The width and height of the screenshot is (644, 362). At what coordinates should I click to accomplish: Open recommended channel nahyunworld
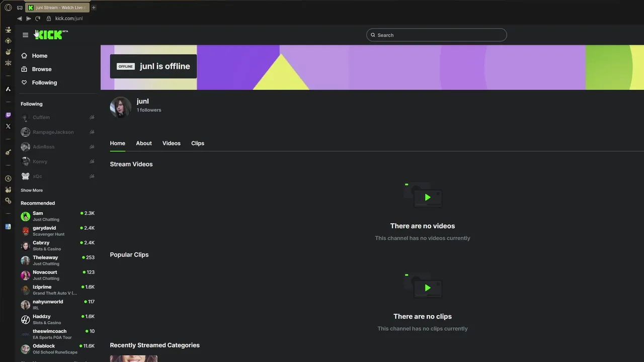[58, 305]
